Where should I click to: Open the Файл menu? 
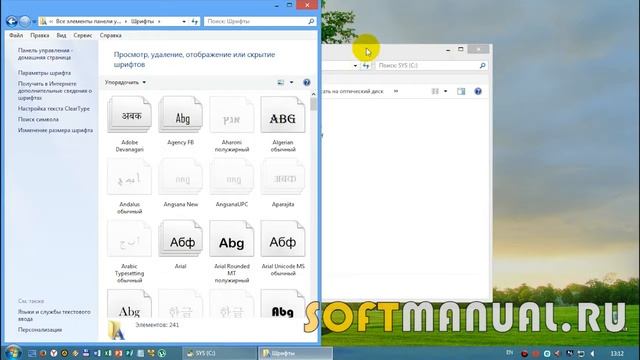(x=16, y=36)
